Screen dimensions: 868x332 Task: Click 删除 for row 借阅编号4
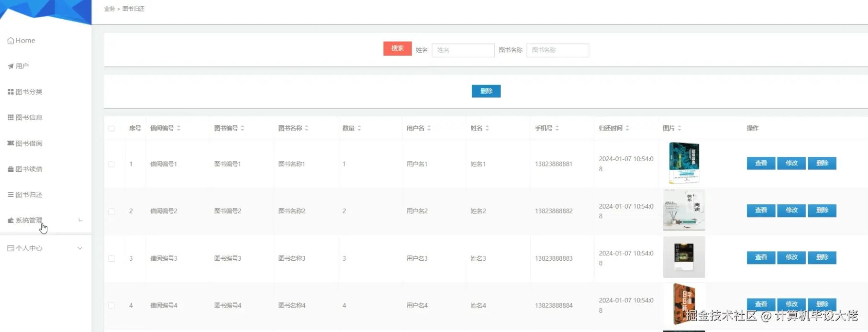coord(822,304)
